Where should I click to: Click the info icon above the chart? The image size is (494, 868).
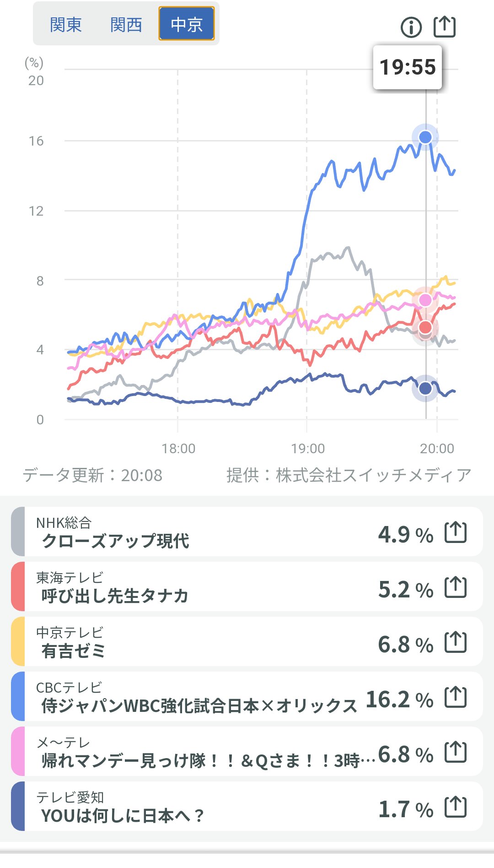[x=411, y=27]
